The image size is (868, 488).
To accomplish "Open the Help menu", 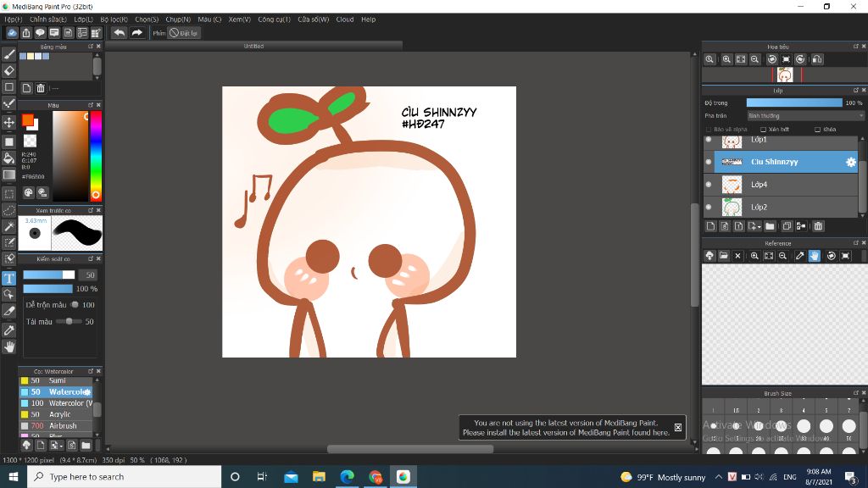I will click(x=368, y=19).
